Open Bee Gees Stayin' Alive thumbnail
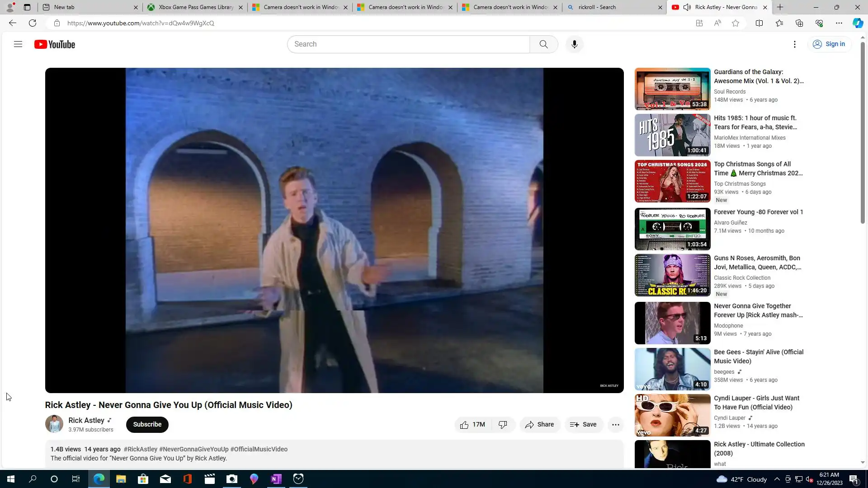Viewport: 868px width, 488px height. 672,369
